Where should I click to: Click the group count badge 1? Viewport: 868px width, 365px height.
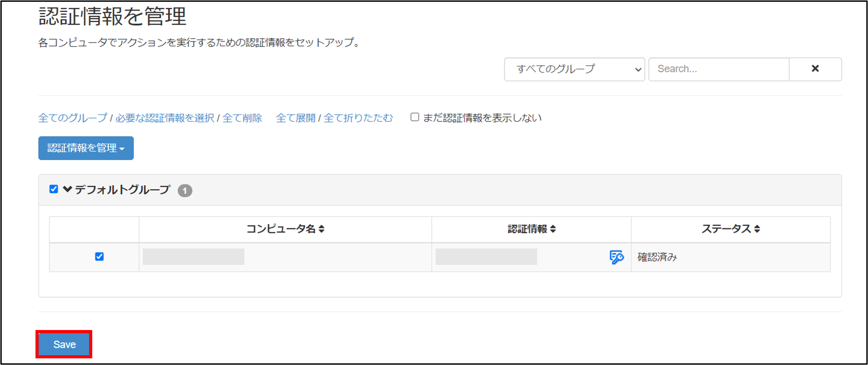[185, 190]
